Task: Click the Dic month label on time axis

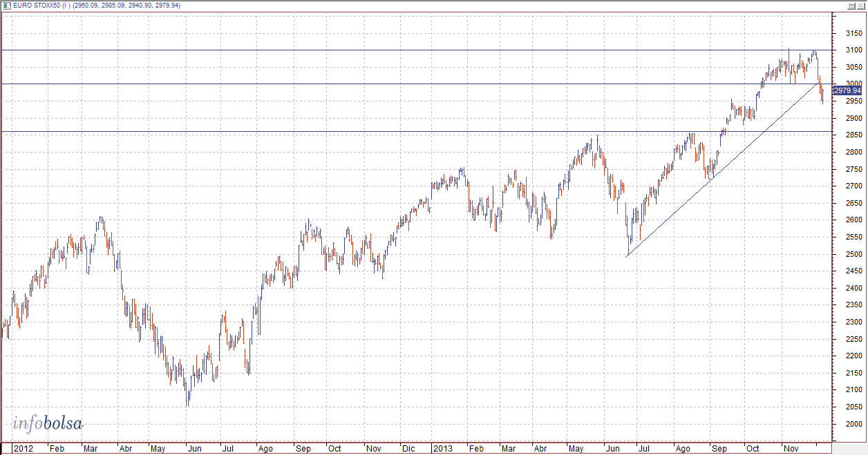Action: click(408, 448)
